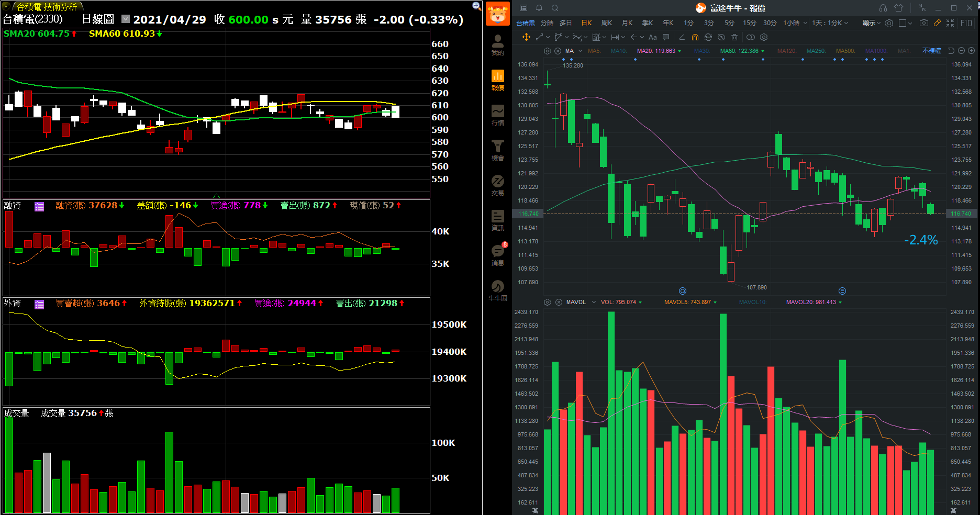The image size is (980, 515).
Task: Open the 報價 quotes section in sidebar
Action: (497, 80)
